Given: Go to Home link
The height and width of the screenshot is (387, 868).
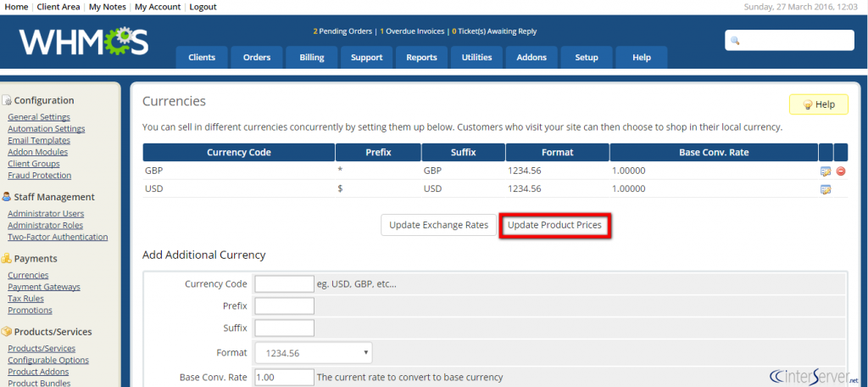Looking at the screenshot, I should point(16,7).
